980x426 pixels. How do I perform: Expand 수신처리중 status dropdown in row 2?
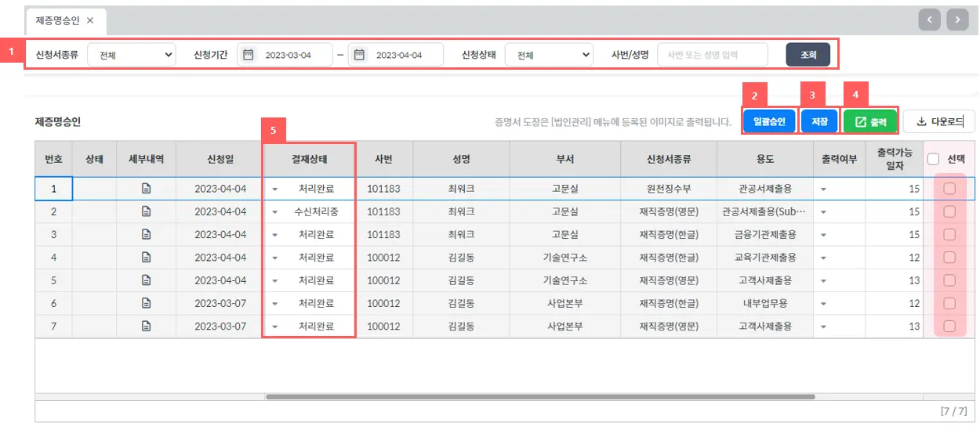[274, 212]
